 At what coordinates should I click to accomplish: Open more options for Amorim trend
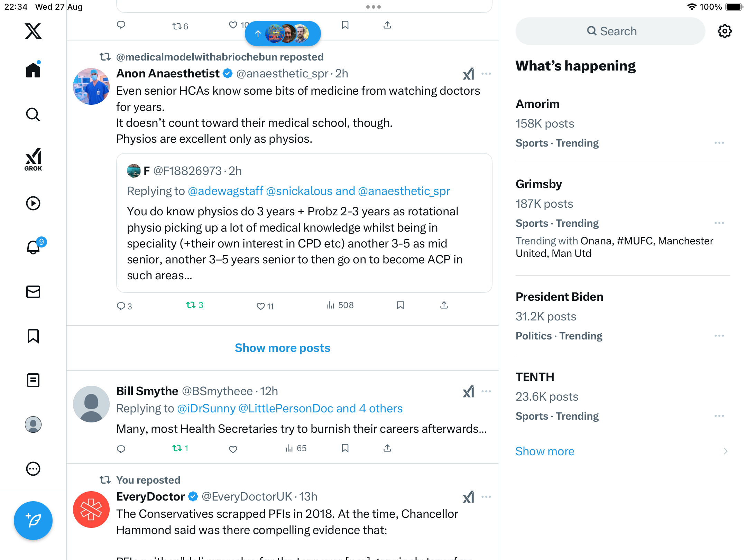click(719, 143)
